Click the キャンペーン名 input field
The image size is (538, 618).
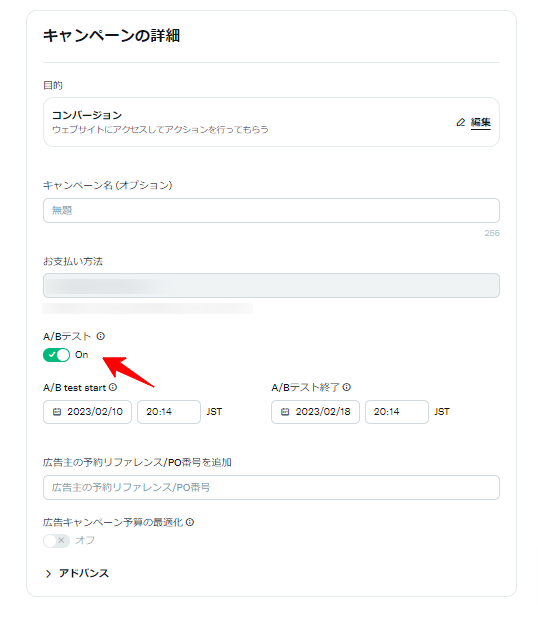(271, 210)
